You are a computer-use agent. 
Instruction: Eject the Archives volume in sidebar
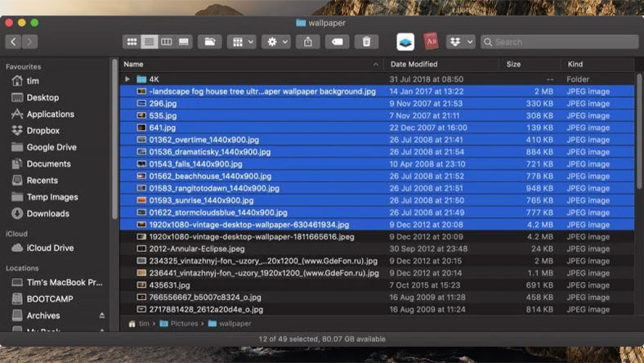pyautogui.click(x=102, y=316)
